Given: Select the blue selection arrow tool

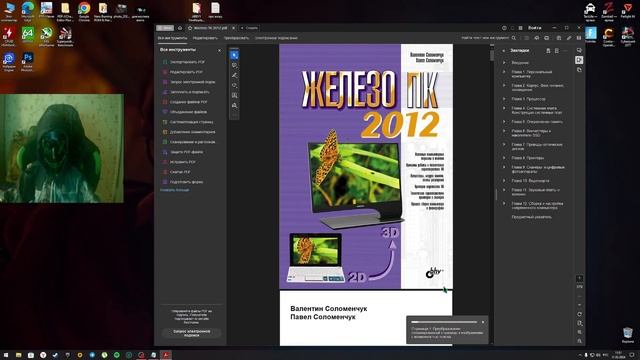Looking at the screenshot, I should 234,55.
